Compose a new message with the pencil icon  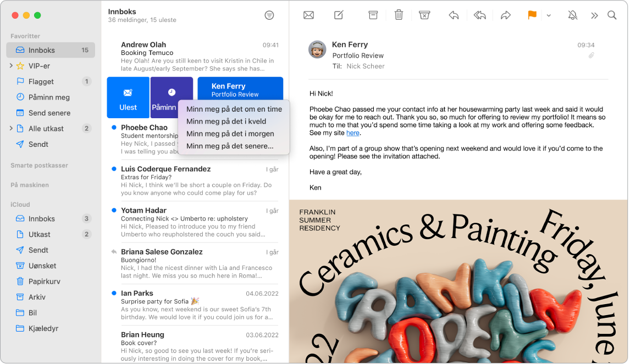tap(339, 15)
